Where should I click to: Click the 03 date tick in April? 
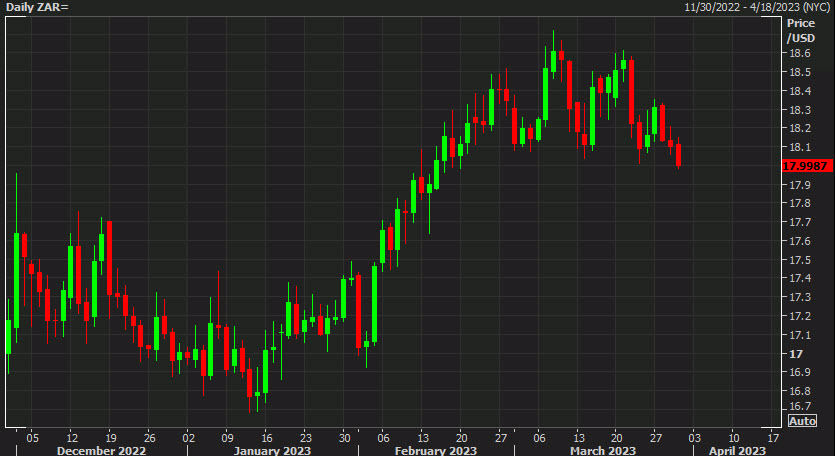pyautogui.click(x=695, y=438)
